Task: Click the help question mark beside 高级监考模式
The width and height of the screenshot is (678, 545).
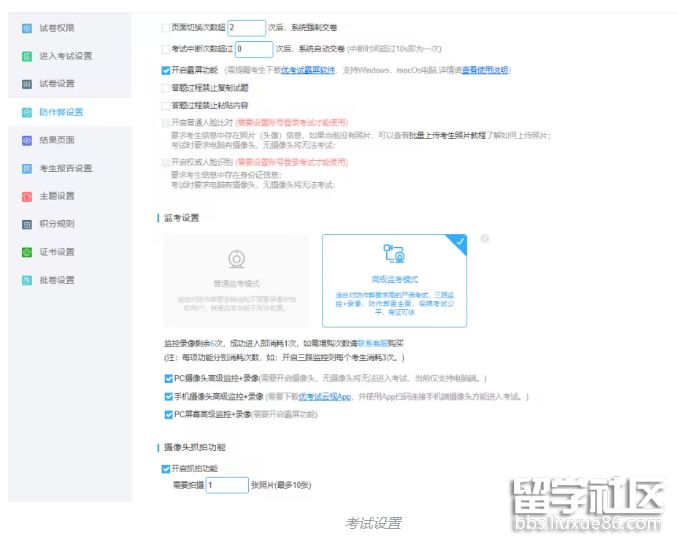Action: pos(484,239)
